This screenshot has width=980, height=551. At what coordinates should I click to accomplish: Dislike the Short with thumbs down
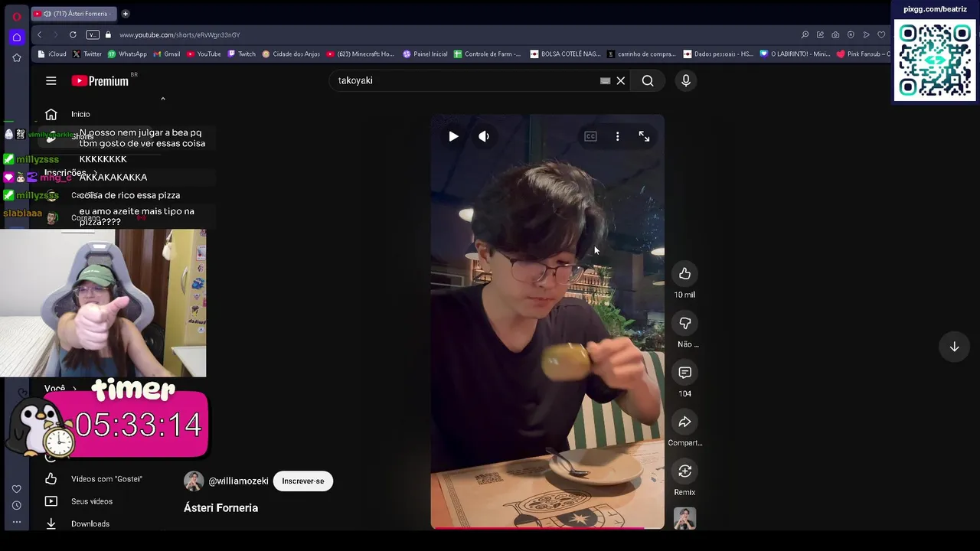click(x=684, y=324)
